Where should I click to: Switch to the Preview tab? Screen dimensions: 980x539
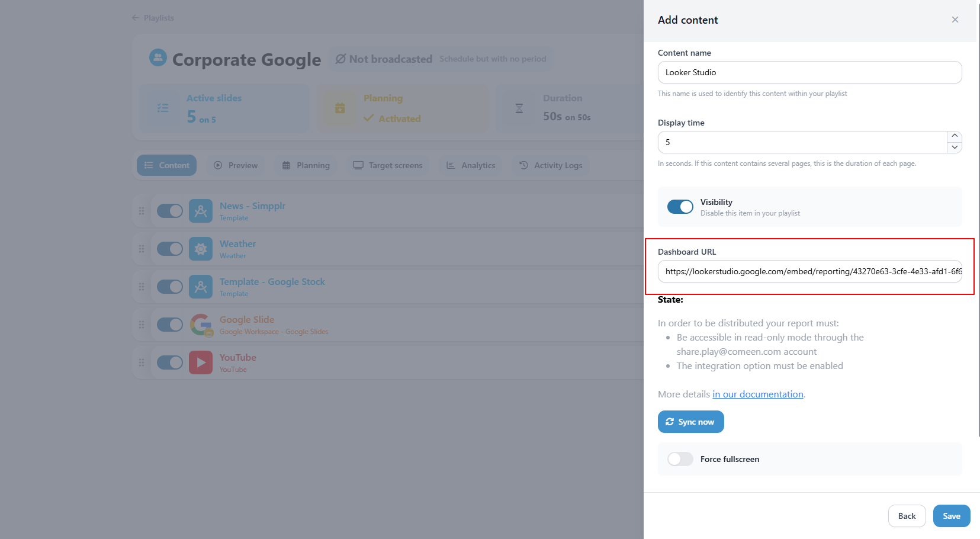236,165
